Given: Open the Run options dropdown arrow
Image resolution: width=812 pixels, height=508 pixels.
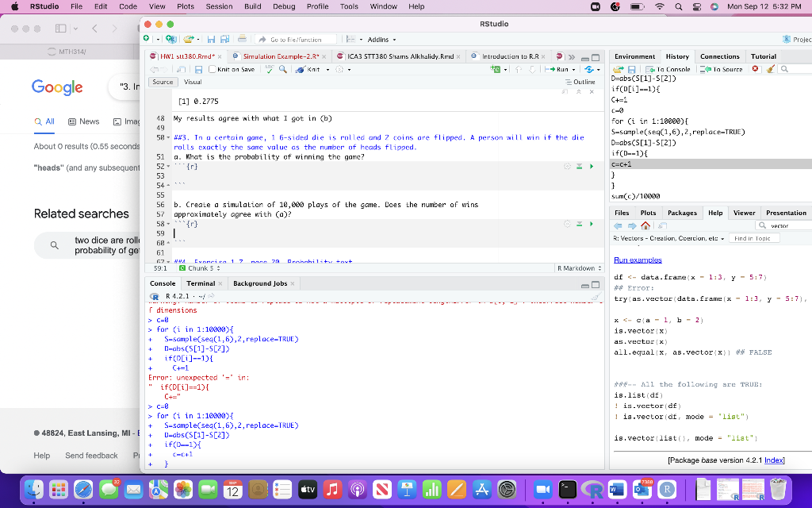Looking at the screenshot, I should [574, 70].
